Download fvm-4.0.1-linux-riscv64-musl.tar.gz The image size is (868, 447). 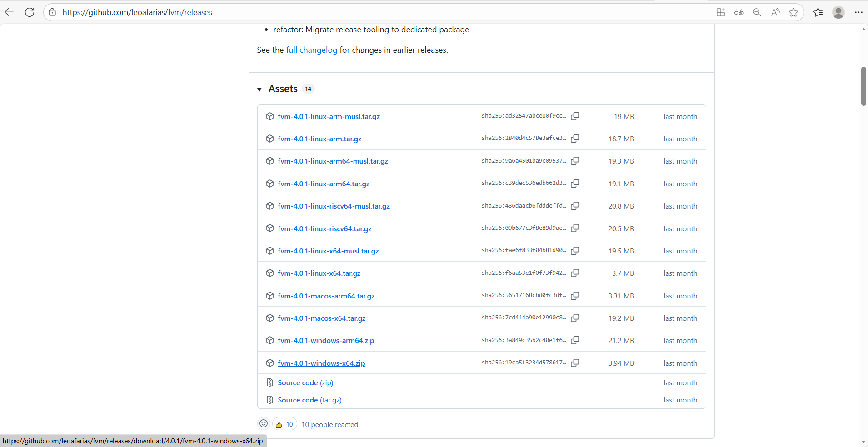point(334,206)
